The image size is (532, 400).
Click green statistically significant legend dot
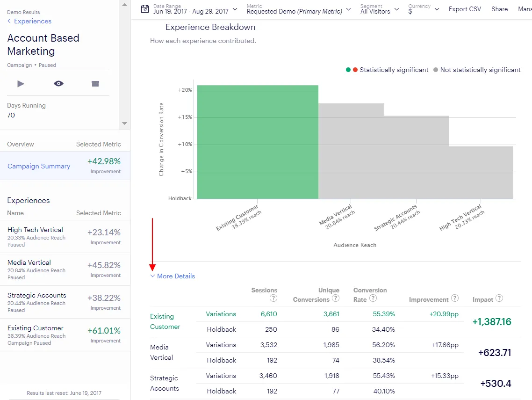coord(348,70)
